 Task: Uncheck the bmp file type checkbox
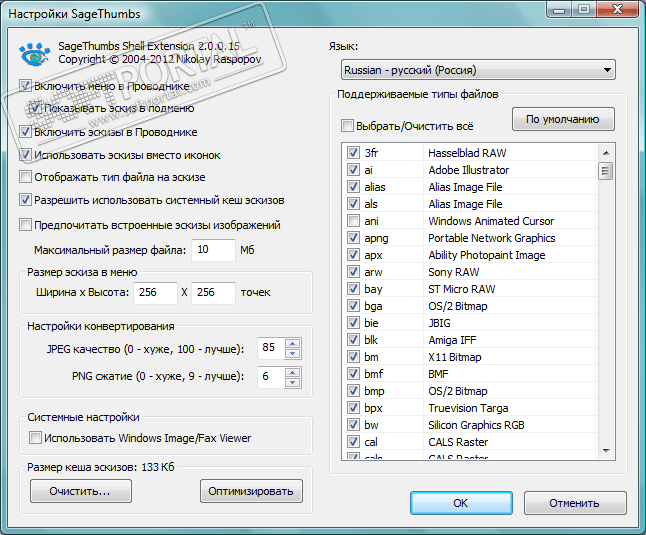click(353, 390)
